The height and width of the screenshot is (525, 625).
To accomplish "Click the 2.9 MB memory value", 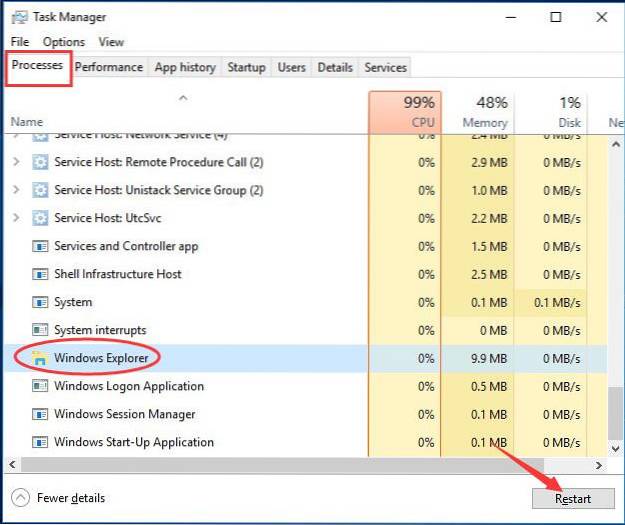I will click(489, 163).
